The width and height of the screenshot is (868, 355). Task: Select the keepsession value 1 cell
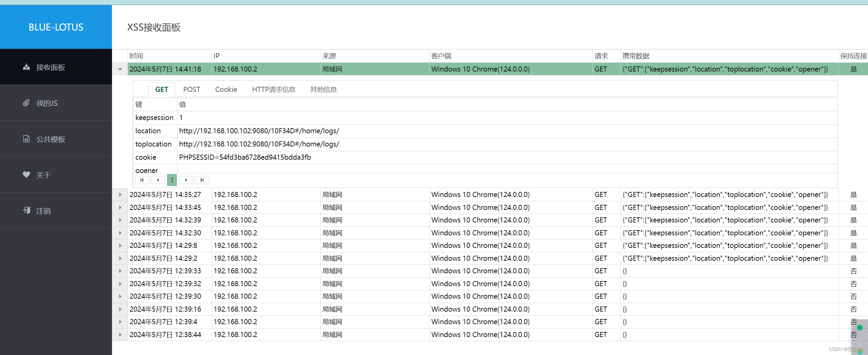[507, 118]
